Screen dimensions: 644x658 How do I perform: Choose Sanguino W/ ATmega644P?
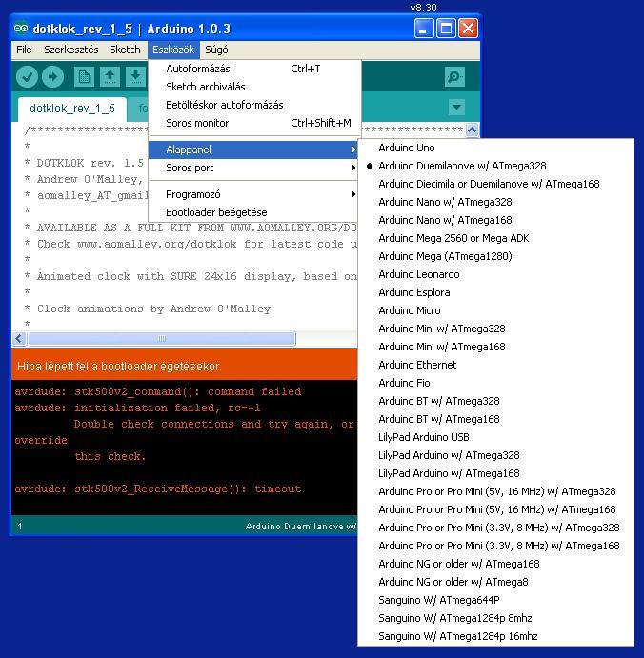pyautogui.click(x=495, y=600)
